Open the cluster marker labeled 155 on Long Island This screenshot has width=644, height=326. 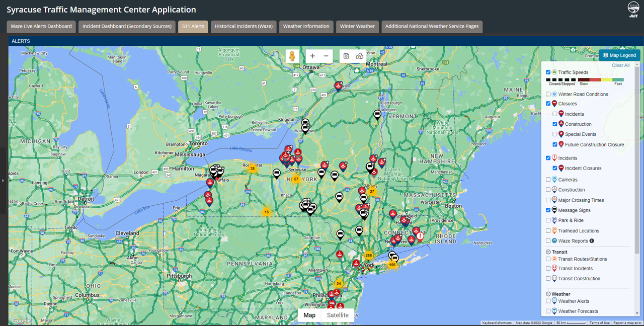392,265
